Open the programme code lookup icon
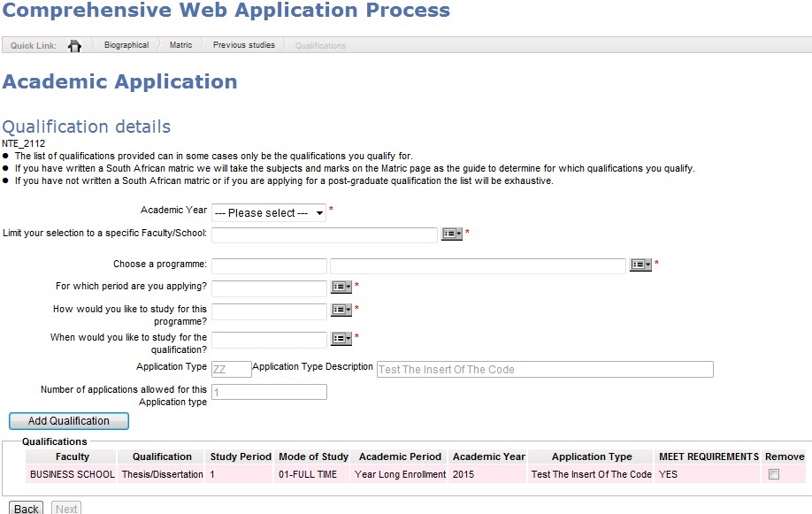812x514 pixels. (636, 265)
